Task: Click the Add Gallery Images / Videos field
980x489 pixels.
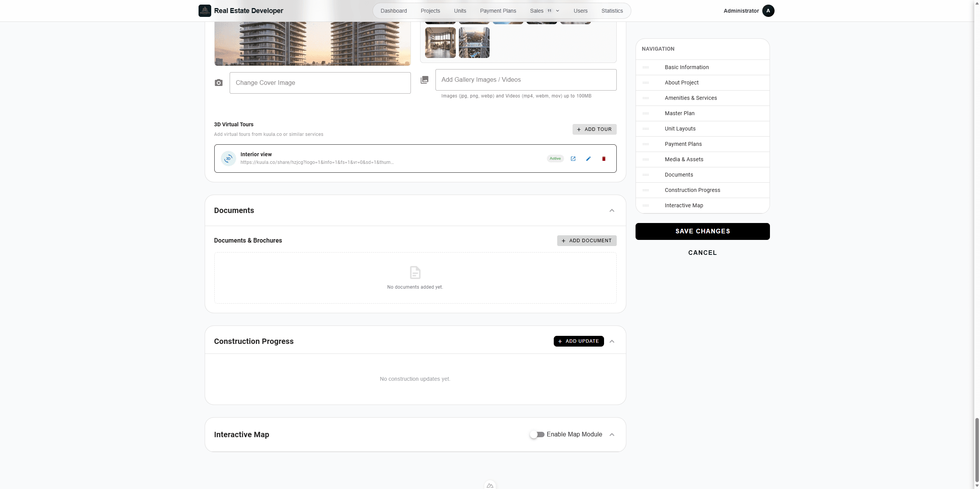Action: 526,80
